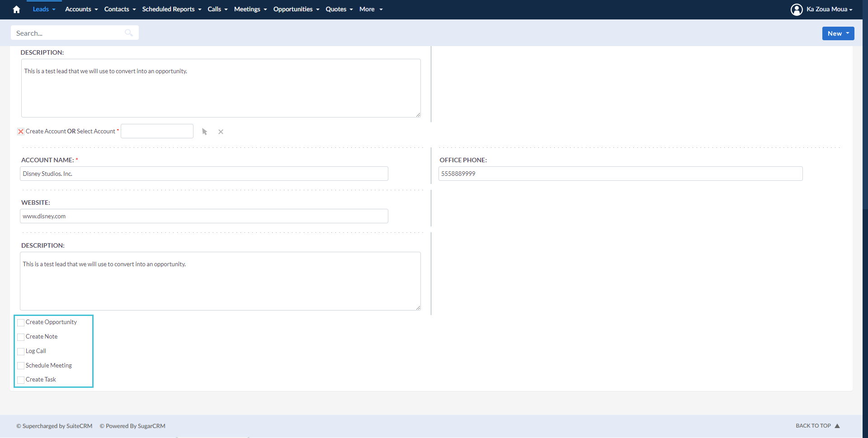
Task: Open Ka Zoua Moua user menu
Action: tap(830, 9)
